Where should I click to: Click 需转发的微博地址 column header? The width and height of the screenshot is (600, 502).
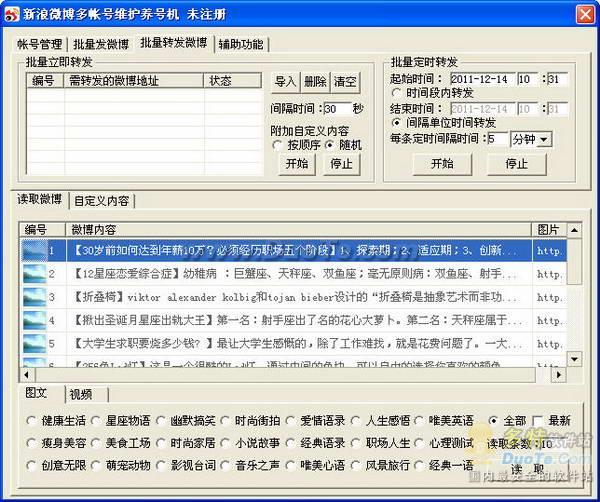point(134,81)
